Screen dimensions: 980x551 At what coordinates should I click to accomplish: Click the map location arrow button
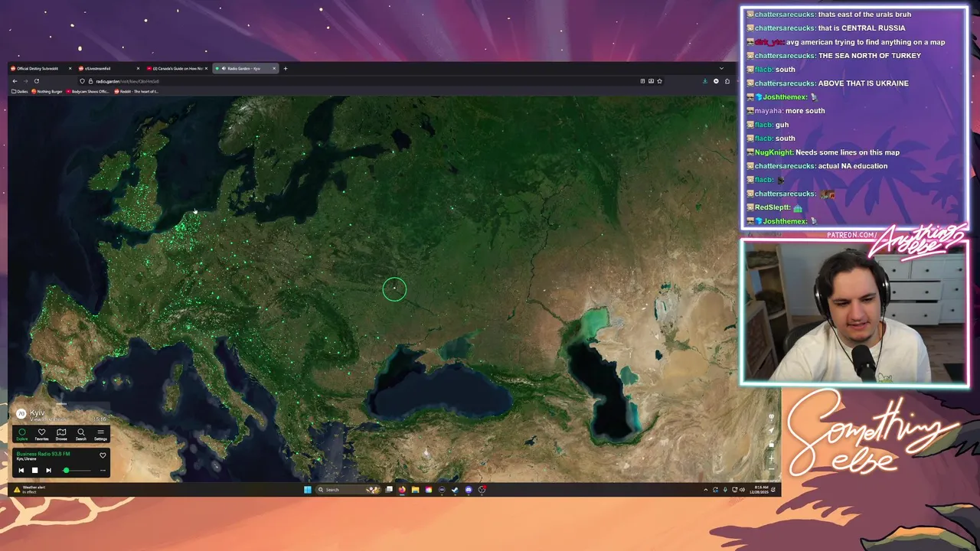point(771,431)
